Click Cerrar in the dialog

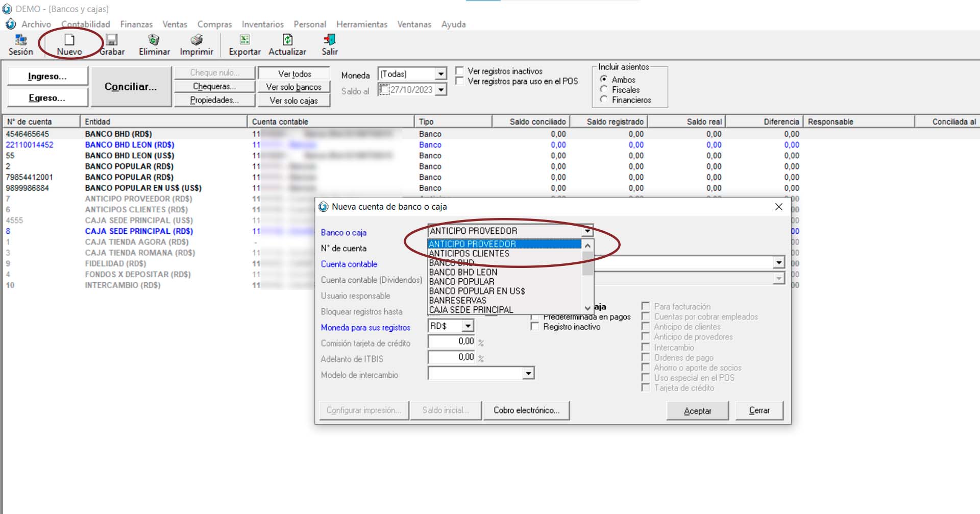(759, 410)
